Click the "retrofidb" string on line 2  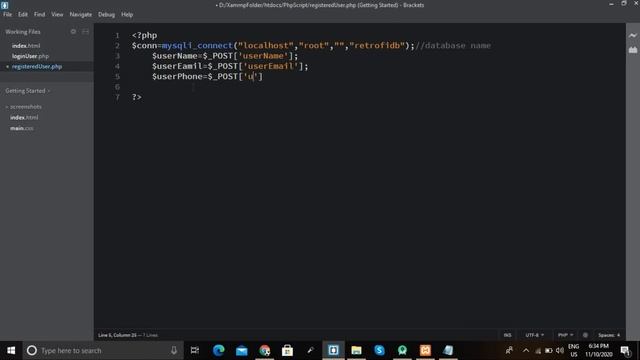pos(377,45)
